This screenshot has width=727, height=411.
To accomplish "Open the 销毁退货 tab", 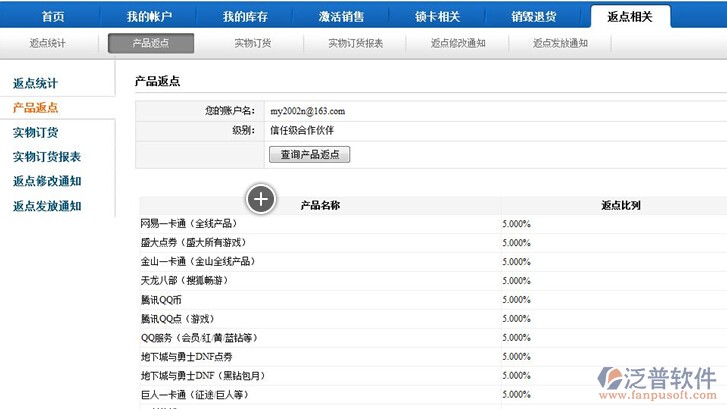I will click(534, 17).
